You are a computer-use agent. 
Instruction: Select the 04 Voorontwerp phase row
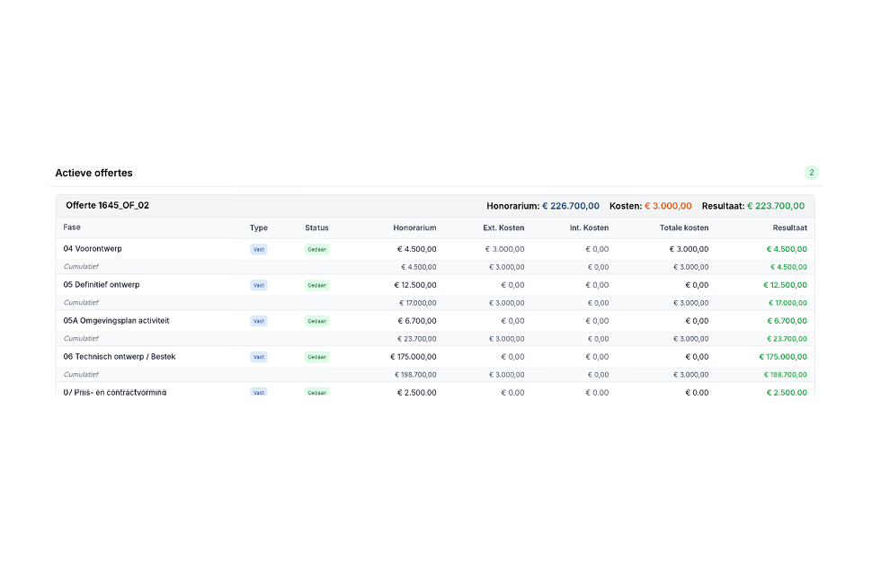click(x=435, y=249)
